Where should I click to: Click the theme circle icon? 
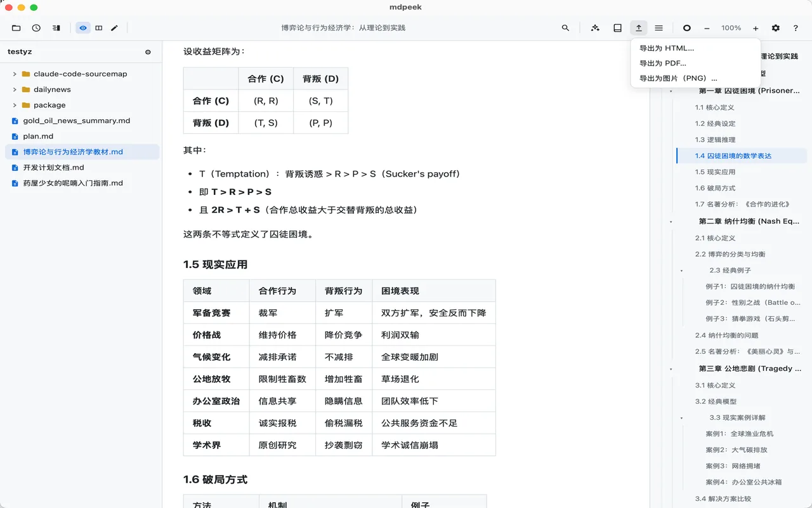[x=686, y=28]
